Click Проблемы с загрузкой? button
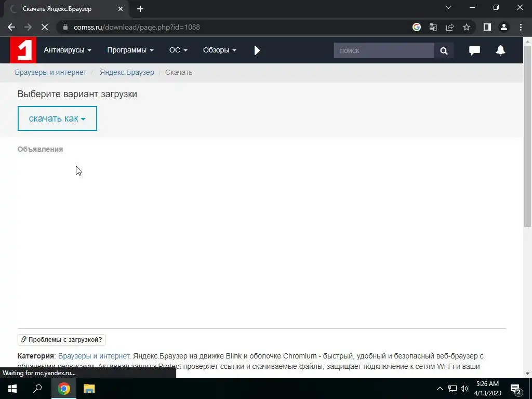 click(x=61, y=340)
